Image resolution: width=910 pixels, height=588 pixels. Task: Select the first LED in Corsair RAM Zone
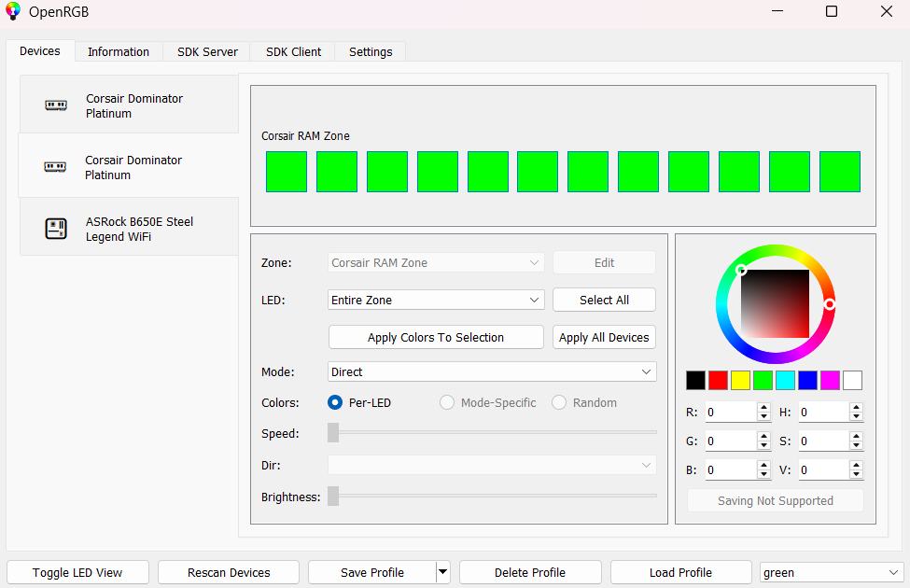tap(287, 171)
